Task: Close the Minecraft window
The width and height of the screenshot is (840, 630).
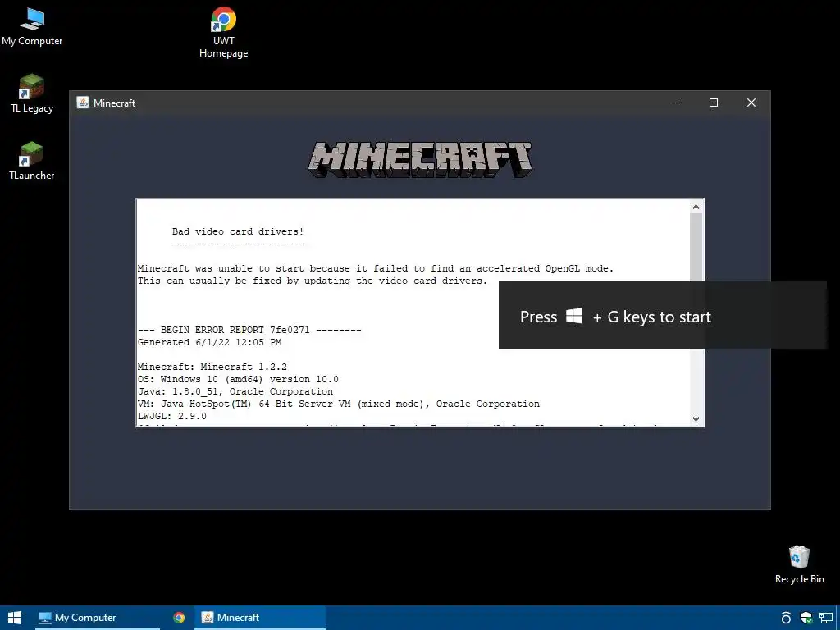Action: 751,103
